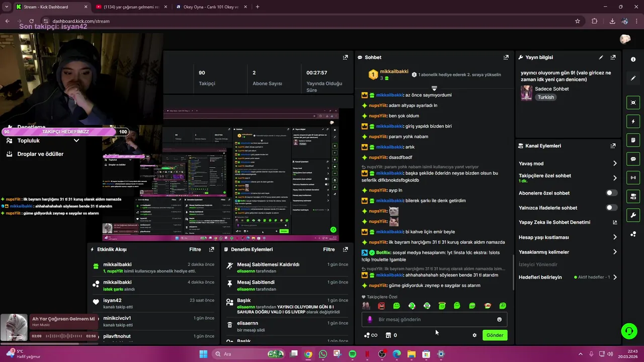Open Droplar ve ödüller menu item
The height and width of the screenshot is (362, 644).
pos(40,154)
